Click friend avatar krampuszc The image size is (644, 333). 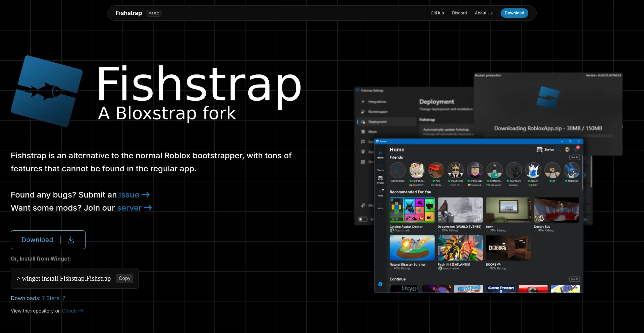[475, 170]
